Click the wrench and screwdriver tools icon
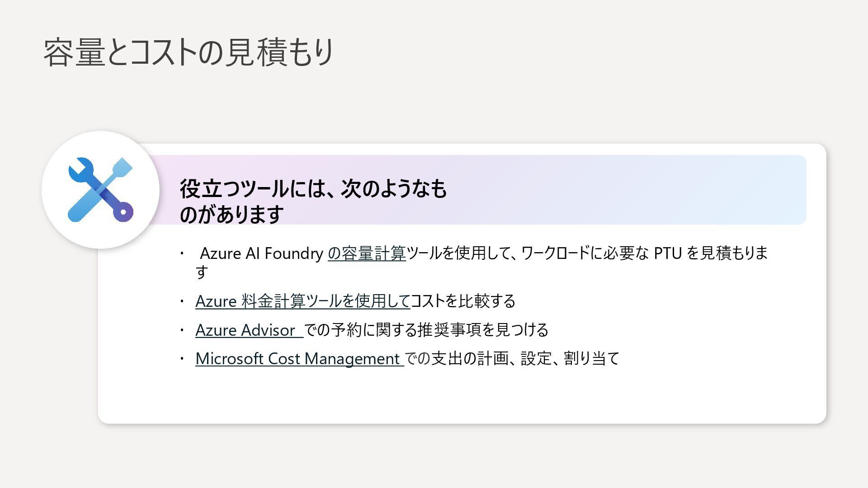 (100, 190)
